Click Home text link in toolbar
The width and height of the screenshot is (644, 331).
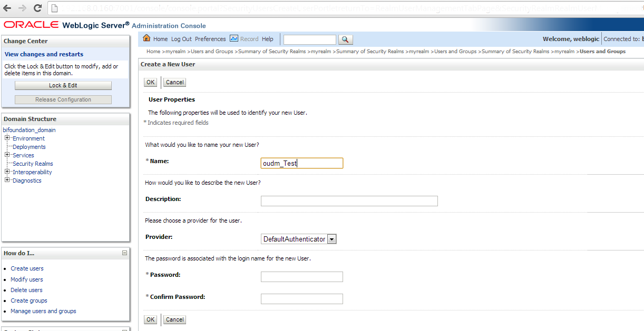click(160, 39)
